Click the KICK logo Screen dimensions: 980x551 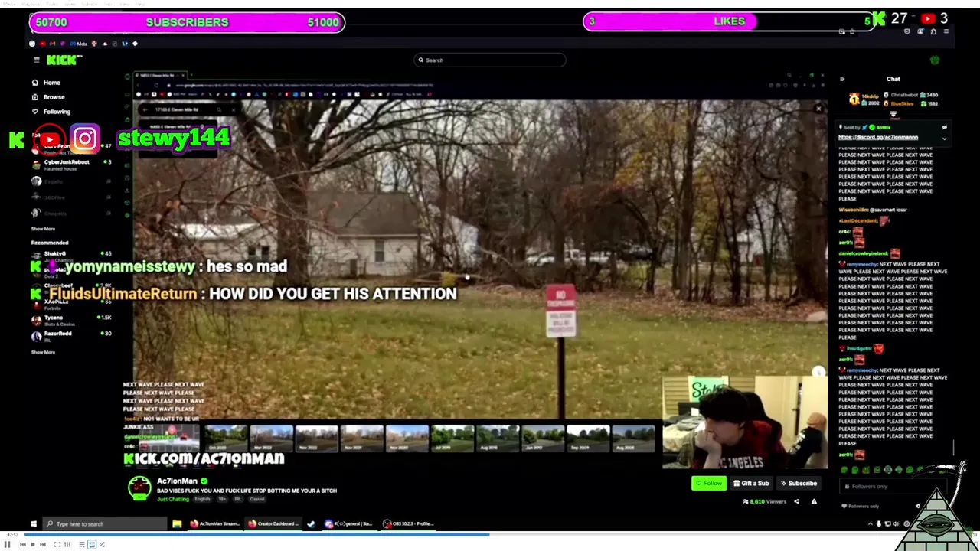[x=64, y=60]
